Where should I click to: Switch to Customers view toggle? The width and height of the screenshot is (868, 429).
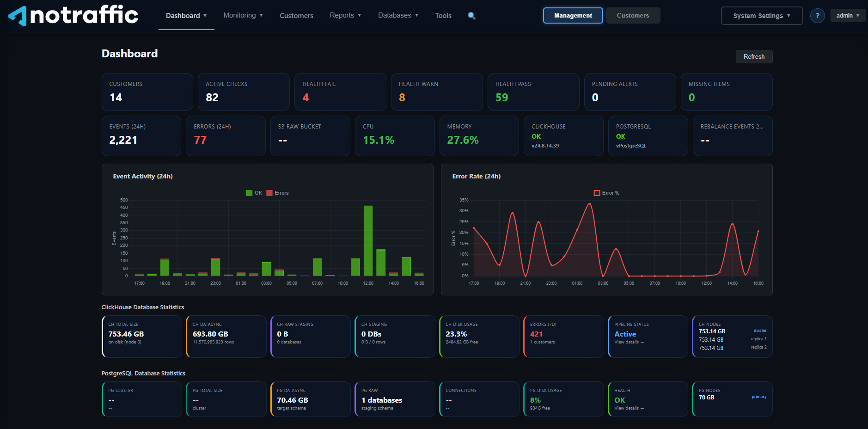(633, 15)
